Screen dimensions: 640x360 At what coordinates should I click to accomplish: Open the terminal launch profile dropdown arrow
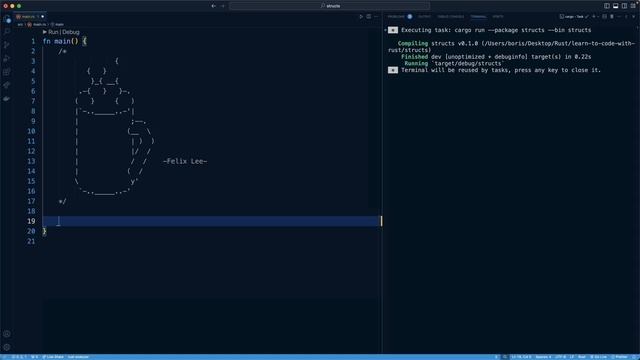598,17
